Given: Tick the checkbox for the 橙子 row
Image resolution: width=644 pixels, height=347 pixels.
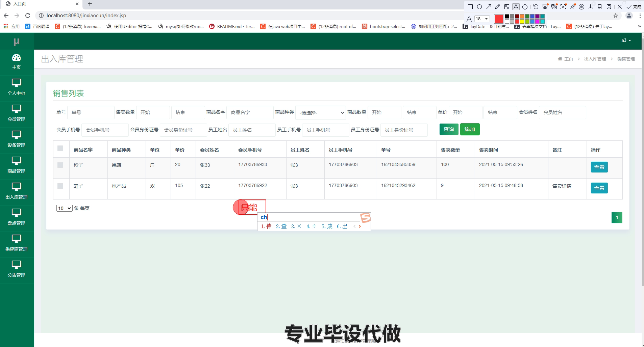Looking at the screenshot, I should tap(60, 165).
